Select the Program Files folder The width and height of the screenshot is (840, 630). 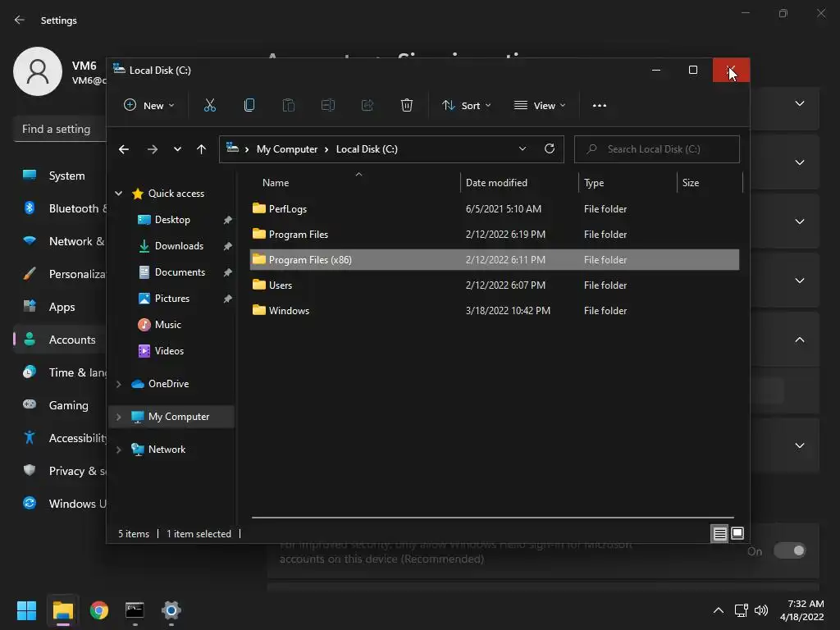point(495,234)
